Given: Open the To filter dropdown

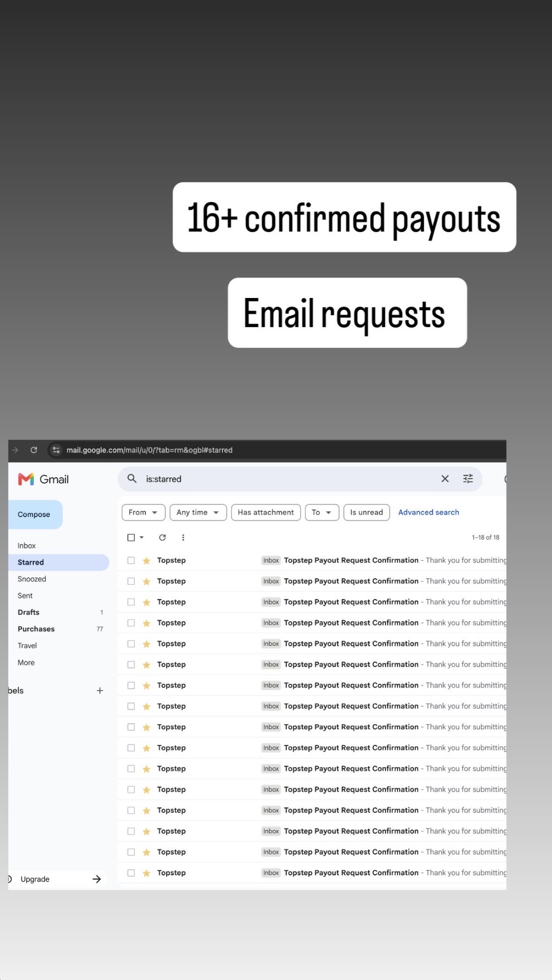Looking at the screenshot, I should (322, 512).
